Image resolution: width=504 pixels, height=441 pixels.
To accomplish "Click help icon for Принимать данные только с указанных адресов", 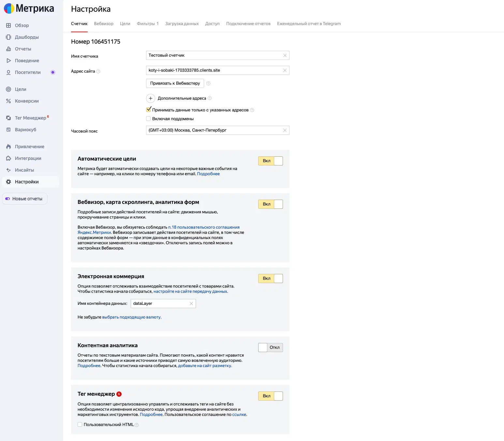I will click(252, 110).
